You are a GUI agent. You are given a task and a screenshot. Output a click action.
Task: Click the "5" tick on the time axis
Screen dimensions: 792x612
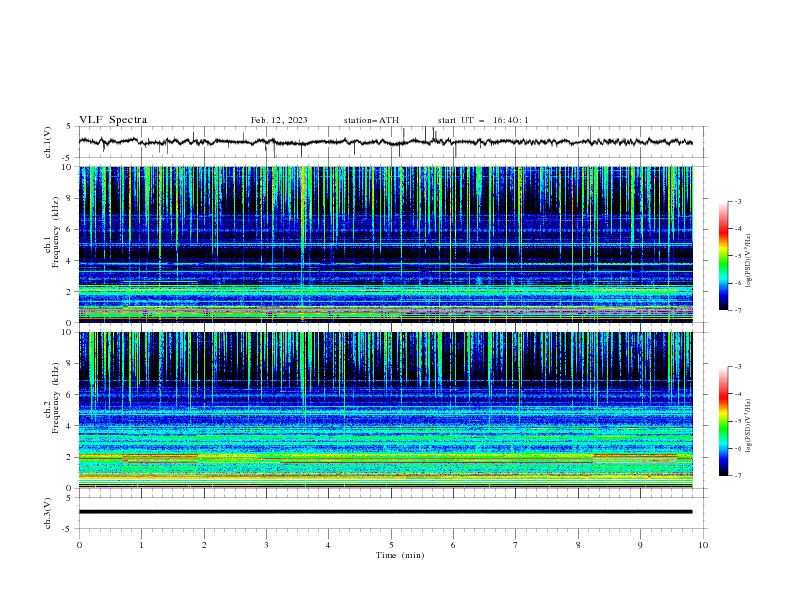click(391, 545)
